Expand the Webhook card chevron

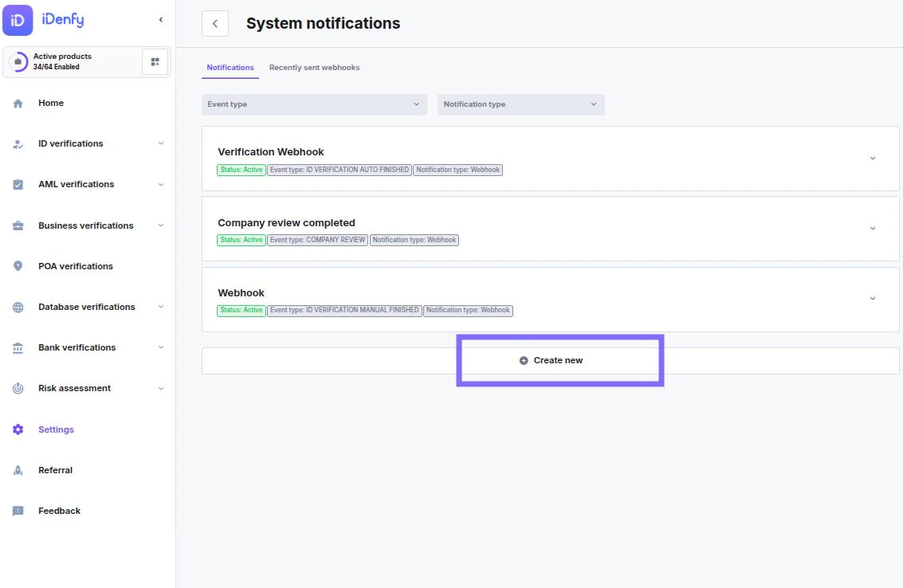(x=873, y=299)
